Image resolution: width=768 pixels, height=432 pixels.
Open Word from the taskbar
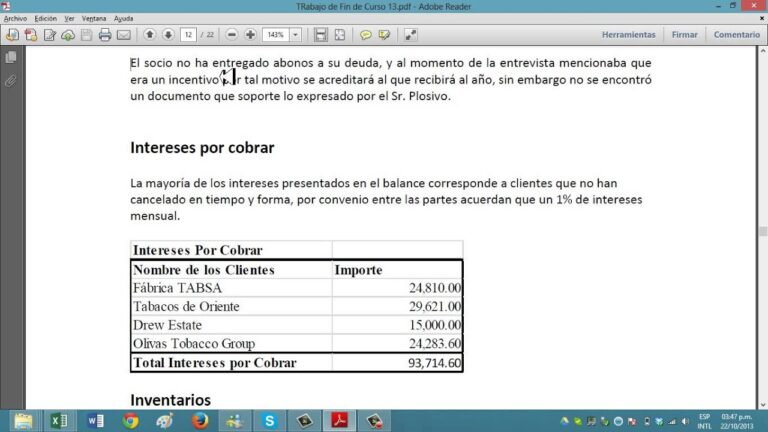pos(95,421)
